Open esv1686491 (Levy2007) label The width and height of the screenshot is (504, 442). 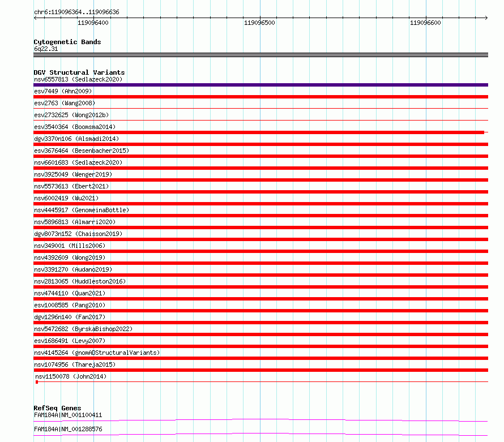(x=70, y=341)
